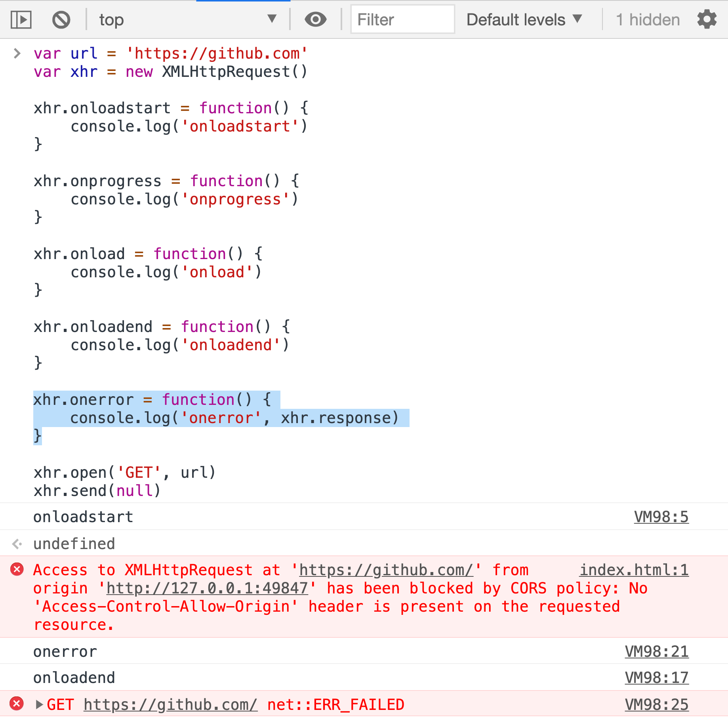This screenshot has width=728, height=721.
Task: Open the Default levels dropdown
Action: pos(524,19)
